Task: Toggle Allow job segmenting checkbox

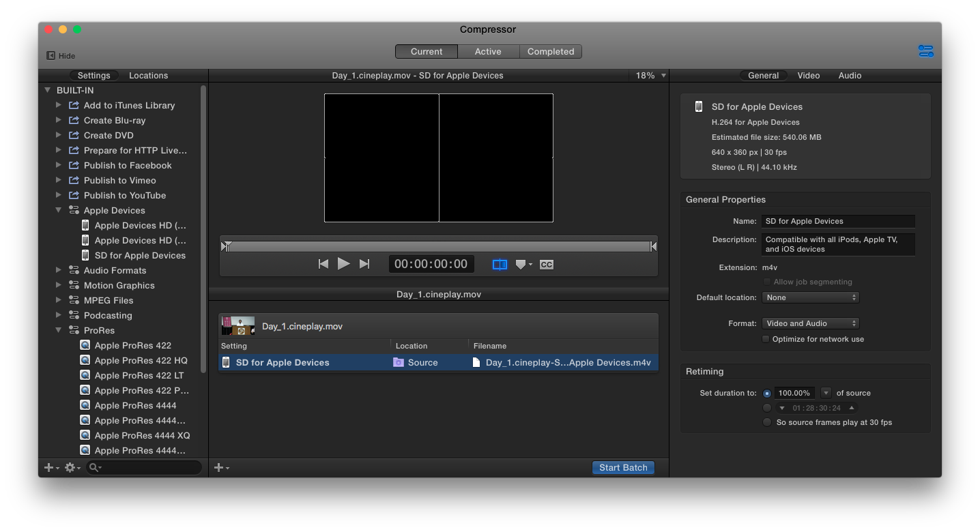Action: pos(767,282)
